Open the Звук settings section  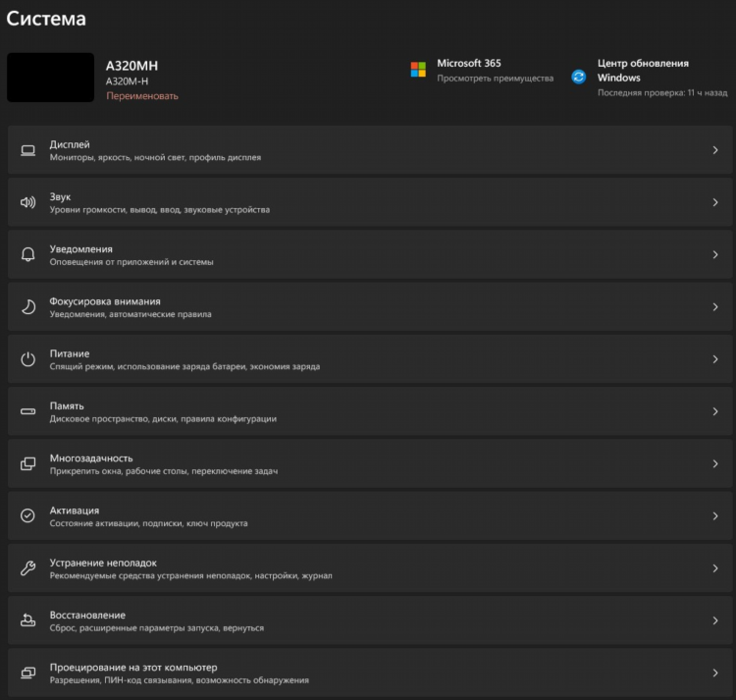(x=370, y=202)
